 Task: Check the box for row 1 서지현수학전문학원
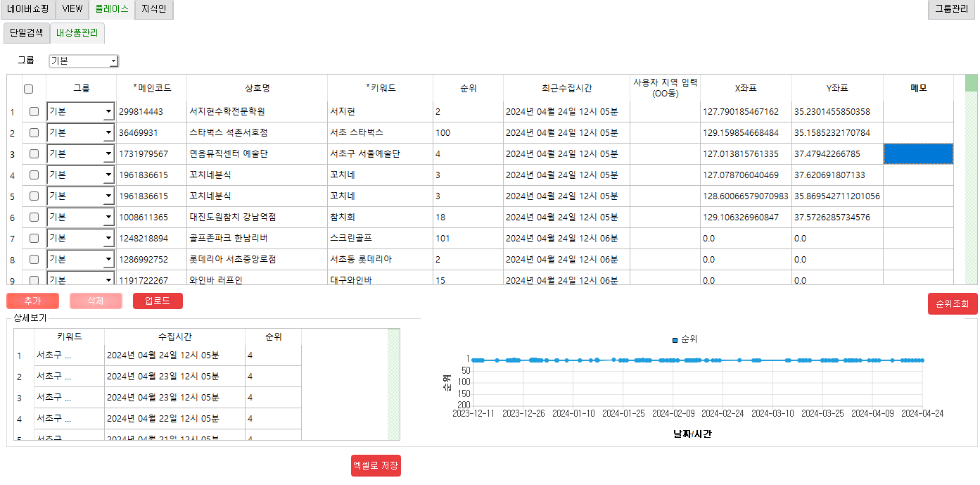coord(34,111)
